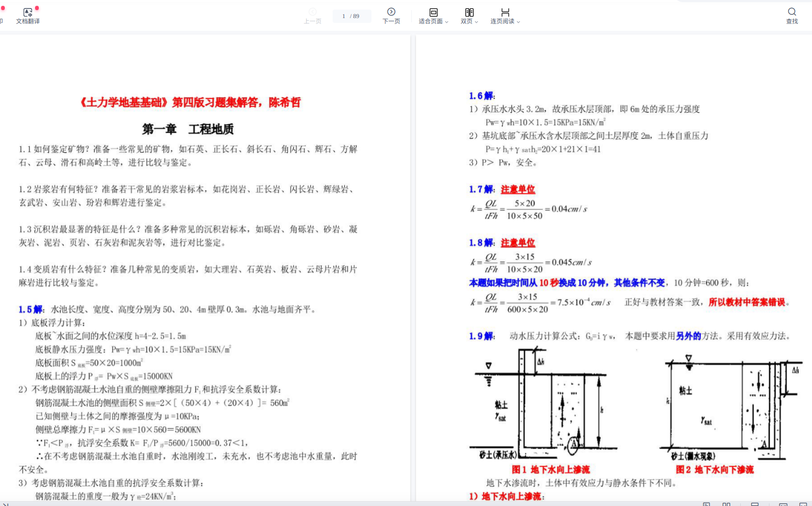Open the 文档翻译 document translation tool
Viewport: 812px width, 506px height.
click(28, 16)
